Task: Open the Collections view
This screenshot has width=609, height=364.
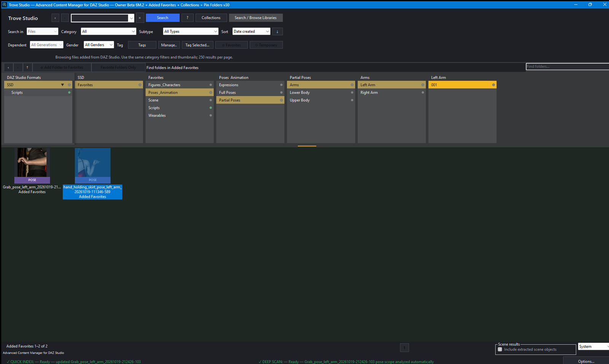Action: pyautogui.click(x=211, y=18)
